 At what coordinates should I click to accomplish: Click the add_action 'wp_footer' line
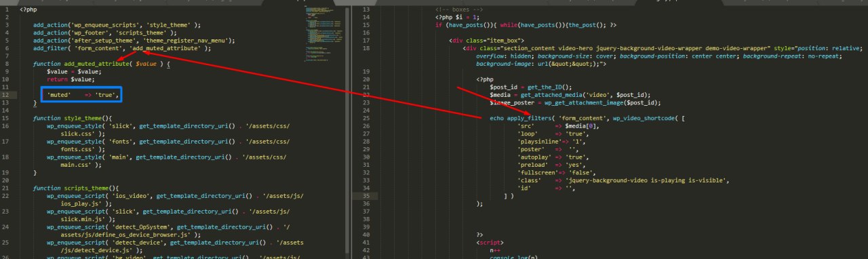[105, 33]
